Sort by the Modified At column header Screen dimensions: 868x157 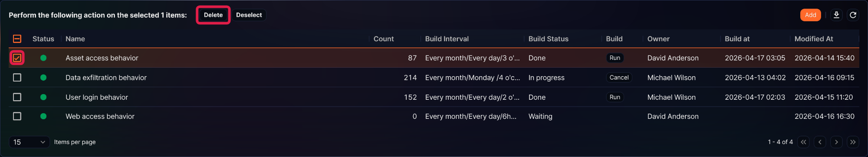(813, 39)
